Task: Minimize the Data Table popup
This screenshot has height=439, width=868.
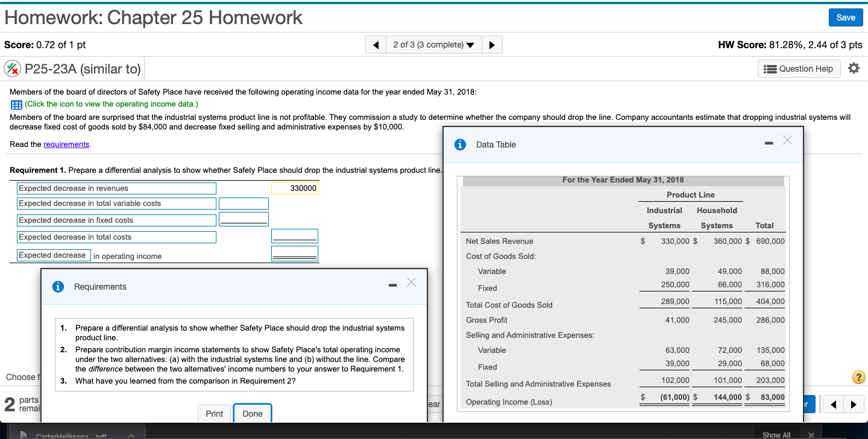Action: 769,143
